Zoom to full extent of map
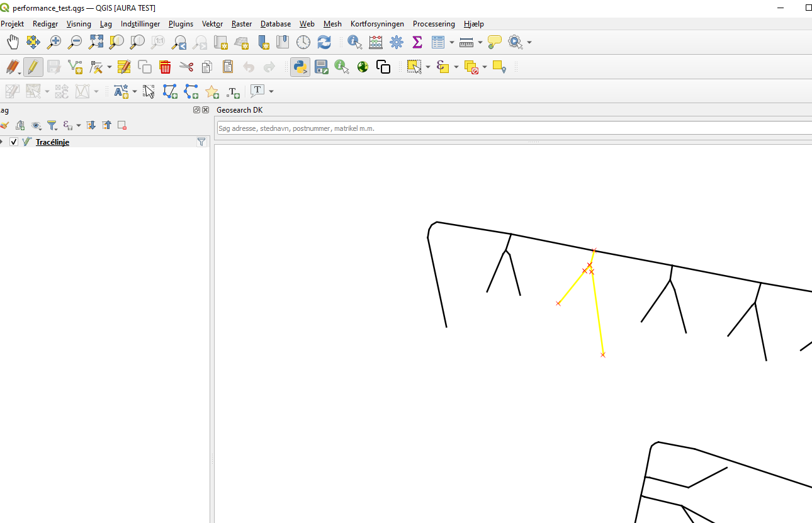 96,42
